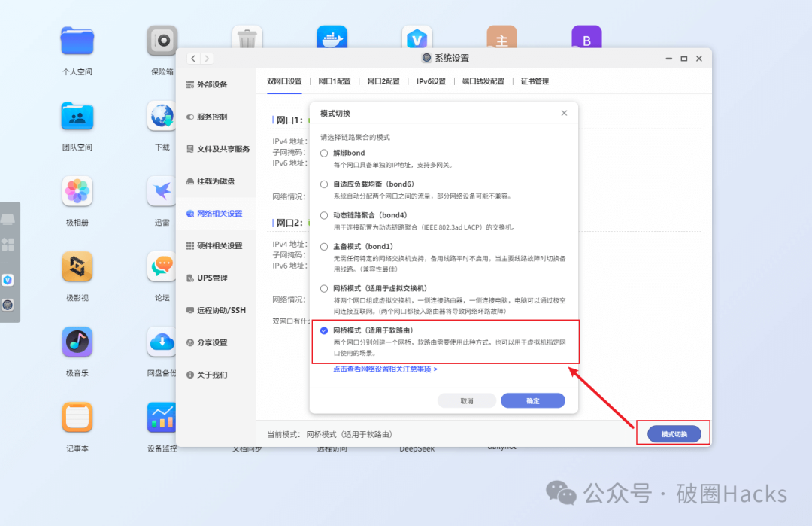Screen dimensions: 812x526
Task: Launch the 迅雷 app icon
Action: 162,191
